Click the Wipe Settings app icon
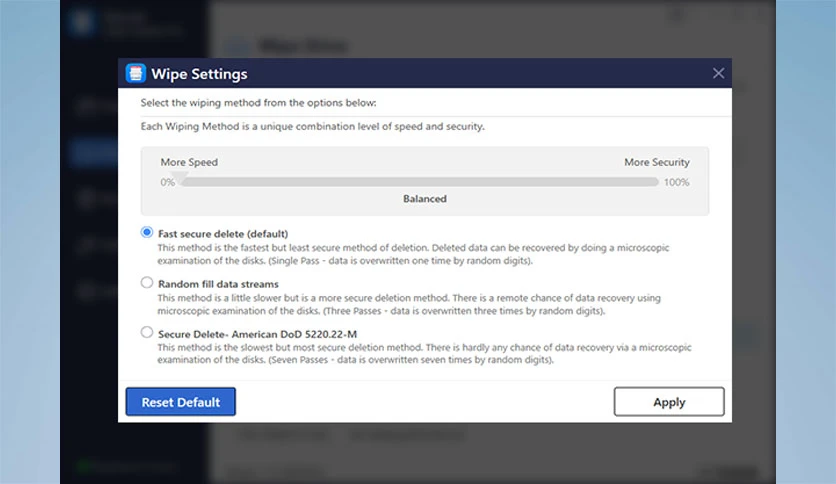The width and height of the screenshot is (836, 484). click(x=135, y=74)
